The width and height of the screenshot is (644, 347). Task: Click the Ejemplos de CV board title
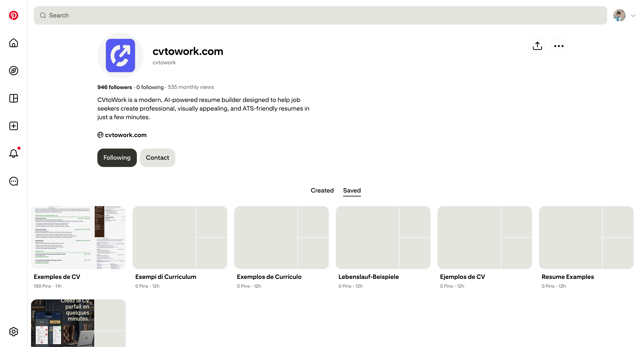pyautogui.click(x=462, y=277)
